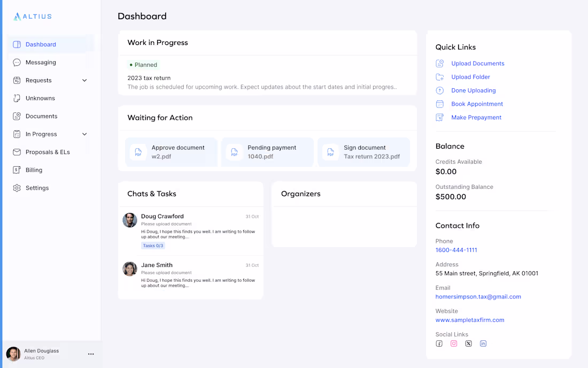Click the www.sampletaxfirm.com website link
This screenshot has height=368, width=588.
pyautogui.click(x=470, y=320)
